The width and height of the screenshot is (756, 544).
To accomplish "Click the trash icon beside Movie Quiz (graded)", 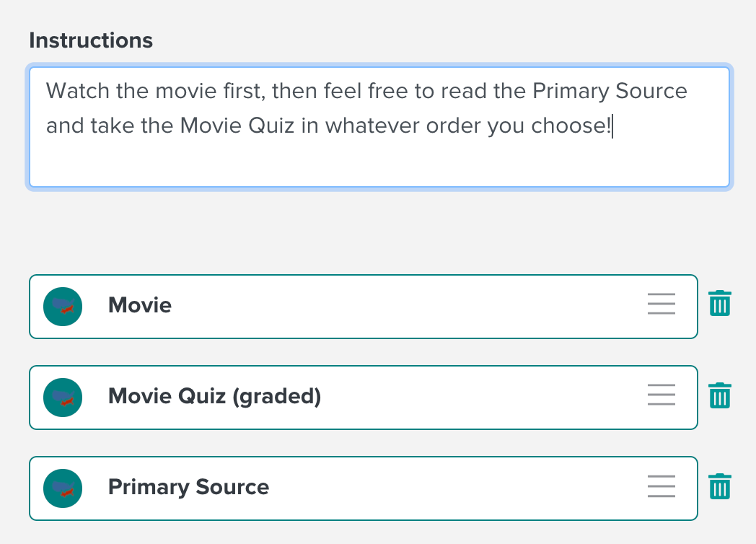I will (x=720, y=395).
